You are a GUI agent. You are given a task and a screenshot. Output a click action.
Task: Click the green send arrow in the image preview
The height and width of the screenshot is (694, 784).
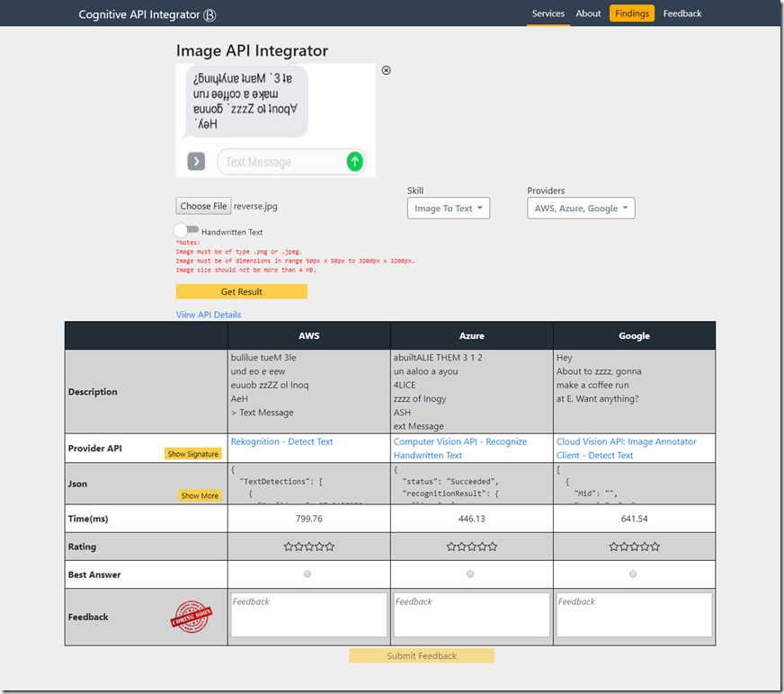pyautogui.click(x=354, y=162)
